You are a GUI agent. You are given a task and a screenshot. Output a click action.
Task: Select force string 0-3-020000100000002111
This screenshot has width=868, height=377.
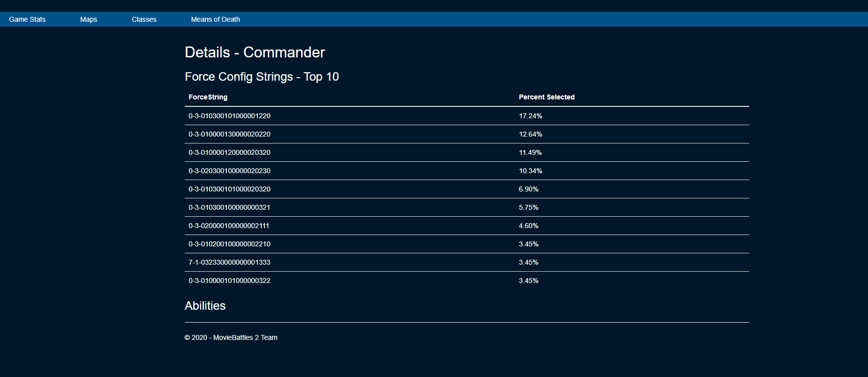coord(229,226)
